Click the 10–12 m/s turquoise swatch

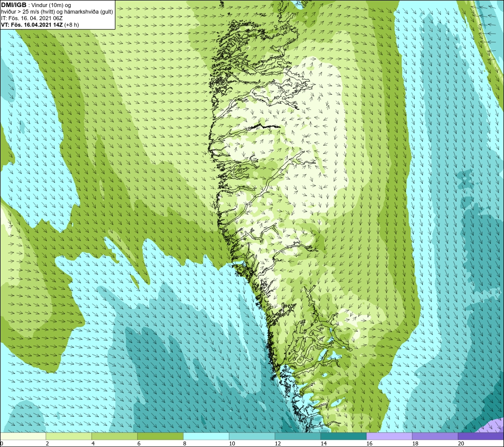click(x=252, y=436)
